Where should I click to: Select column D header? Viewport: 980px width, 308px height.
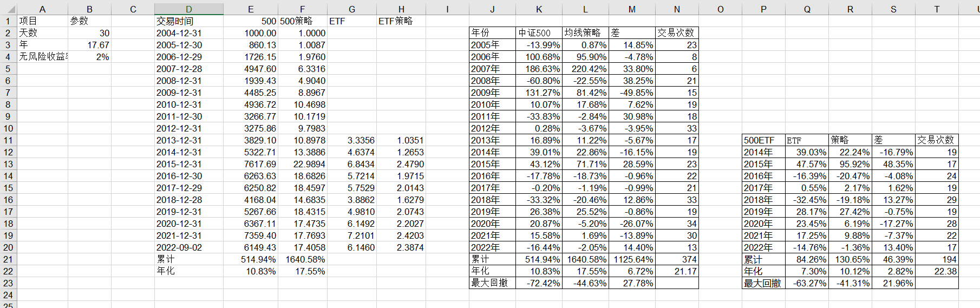pyautogui.click(x=188, y=9)
